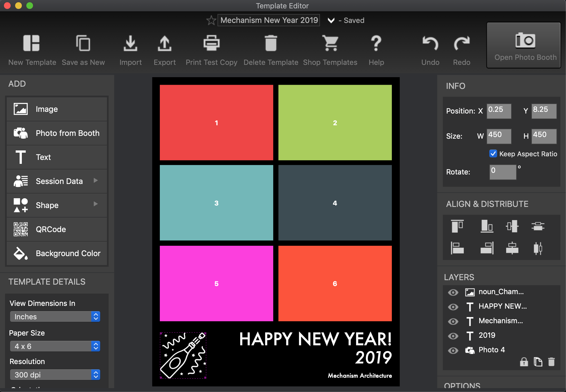The width and height of the screenshot is (566, 392).
Task: Add a QRCode element
Action: point(57,229)
